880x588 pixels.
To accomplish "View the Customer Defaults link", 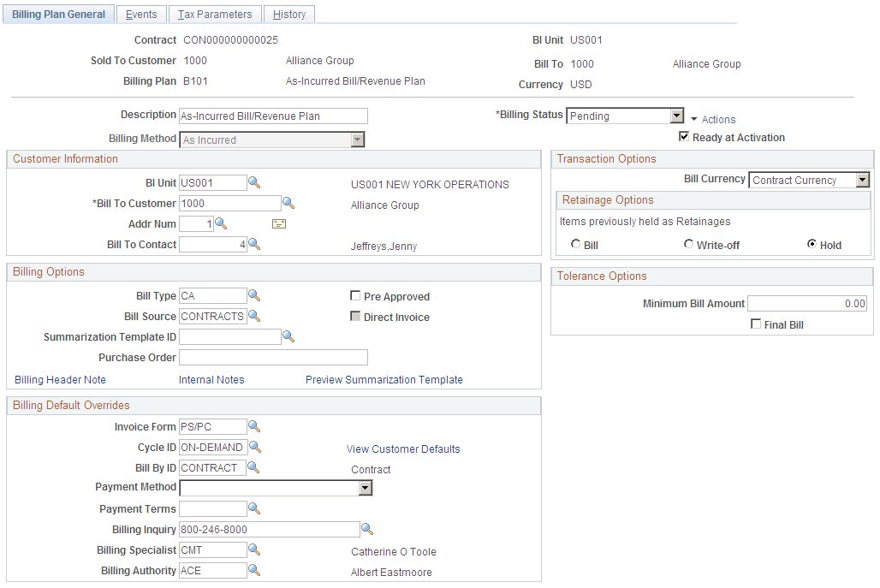I will point(403,448).
